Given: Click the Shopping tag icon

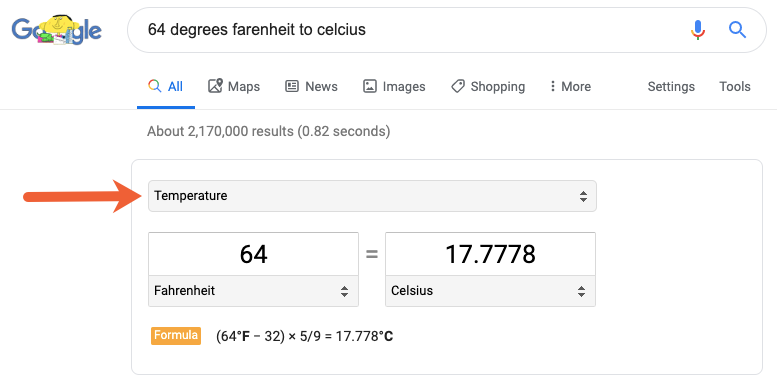Looking at the screenshot, I should 457,86.
